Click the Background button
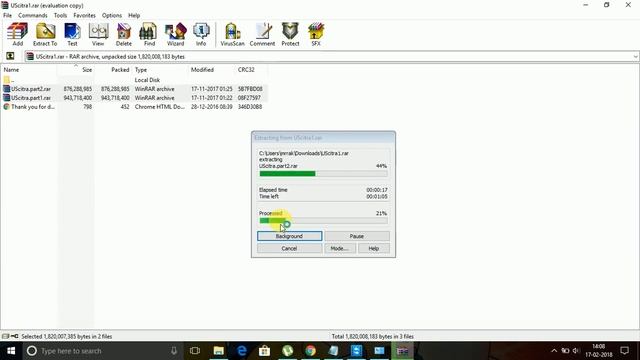 point(289,236)
